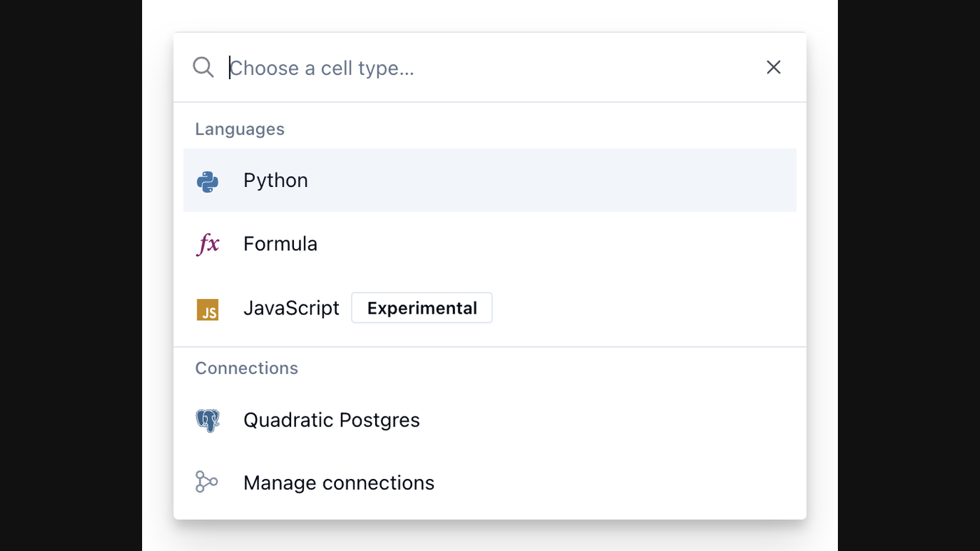Click the Postgres elephant icon
Image resolution: width=980 pixels, height=551 pixels.
pyautogui.click(x=207, y=421)
